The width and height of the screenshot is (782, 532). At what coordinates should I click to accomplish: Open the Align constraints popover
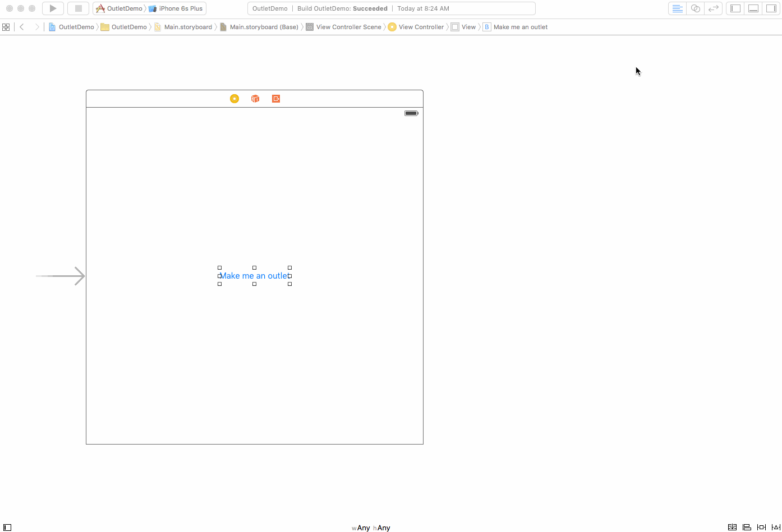coord(746,527)
